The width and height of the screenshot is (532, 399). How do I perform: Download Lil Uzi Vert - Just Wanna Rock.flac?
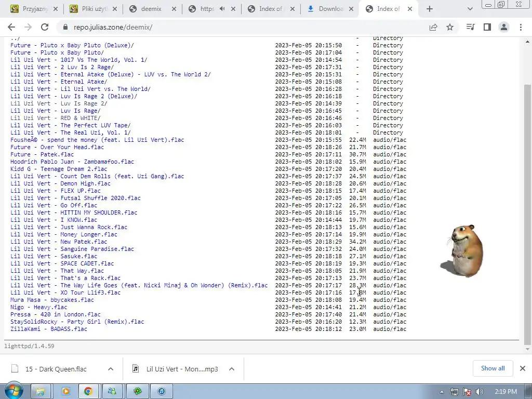point(69,227)
